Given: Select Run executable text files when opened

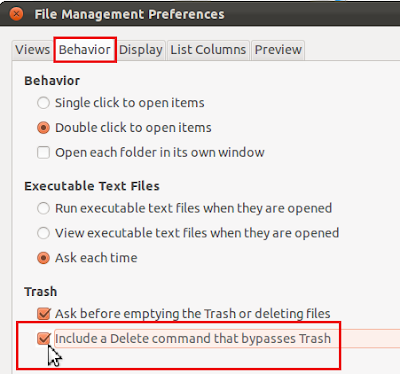Looking at the screenshot, I should pos(43,208).
